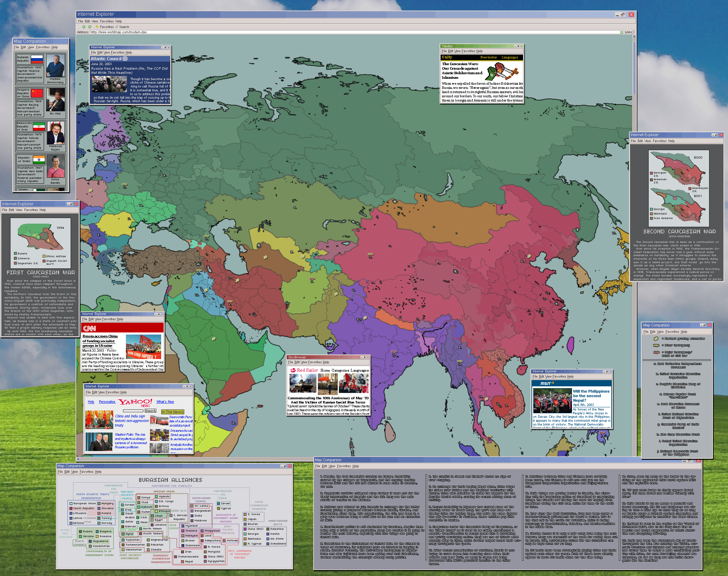This screenshot has width=728, height=576.
Task: Click Vladimir Zhirinovsky portrait thumbnail
Action: pyautogui.click(x=55, y=66)
